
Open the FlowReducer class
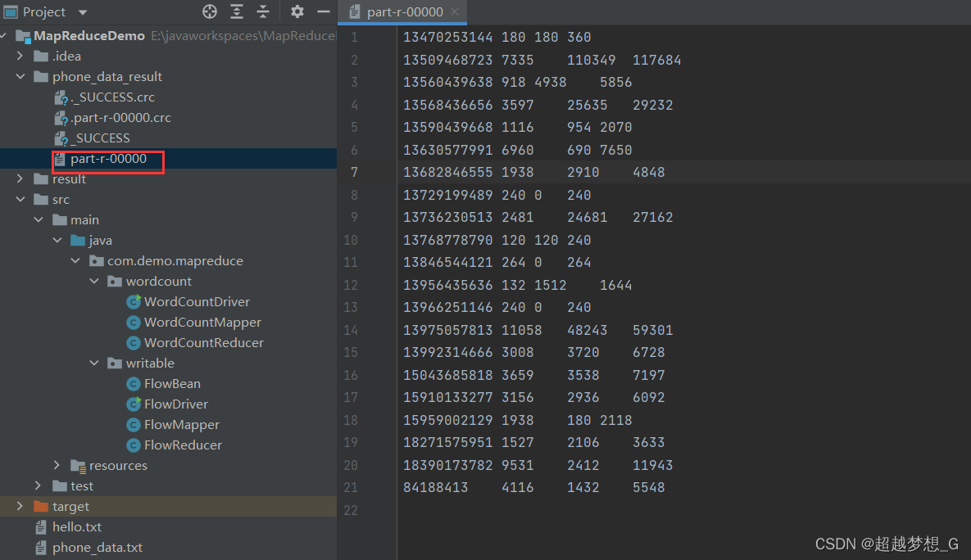click(x=183, y=445)
